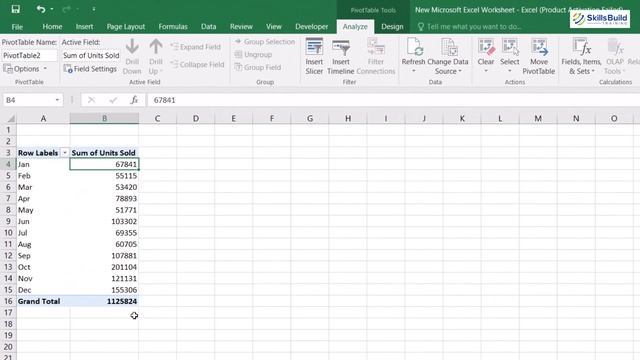
Task: Select the Jan row label cell
Action: [43, 164]
